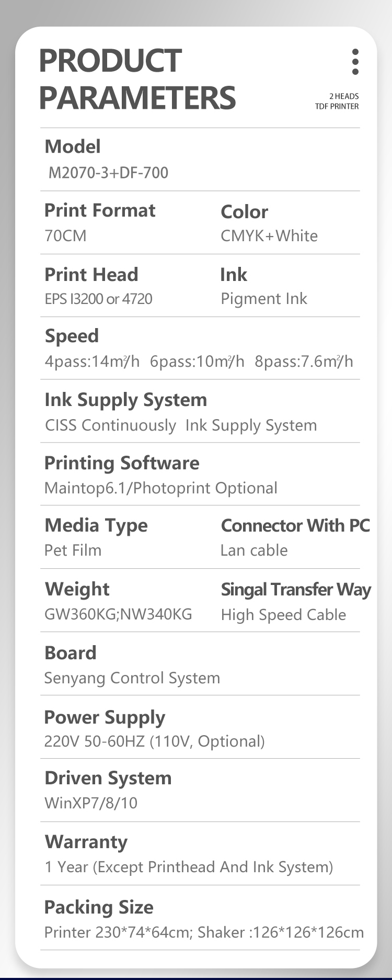This screenshot has height=980, width=392.
Task: Select the Senyang Control System text
Action: [132, 678]
